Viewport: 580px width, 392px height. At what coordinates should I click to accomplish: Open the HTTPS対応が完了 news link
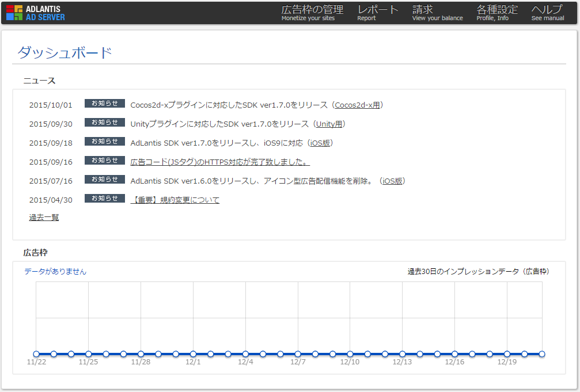pyautogui.click(x=220, y=162)
